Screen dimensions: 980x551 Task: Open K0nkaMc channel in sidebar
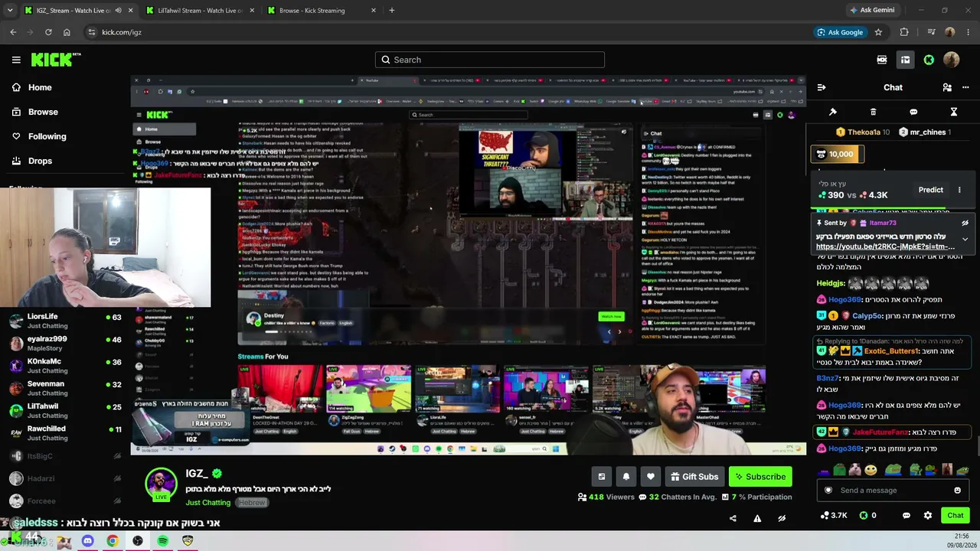pyautogui.click(x=65, y=366)
